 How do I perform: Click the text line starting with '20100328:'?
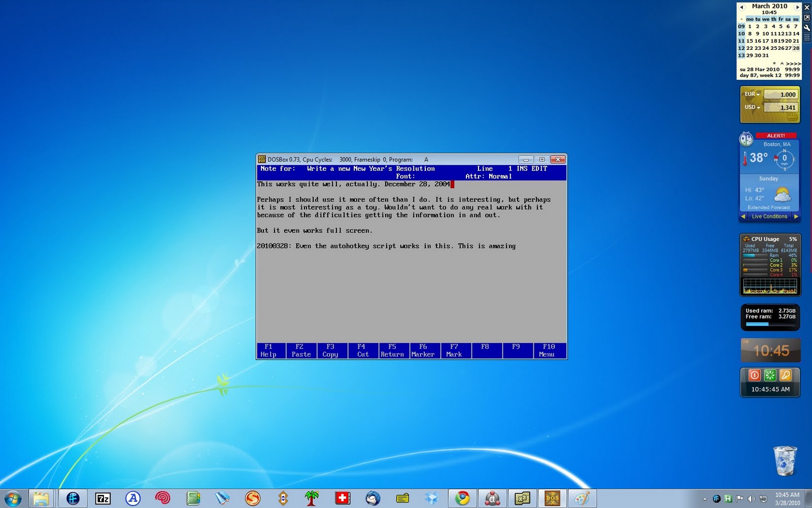coord(386,246)
